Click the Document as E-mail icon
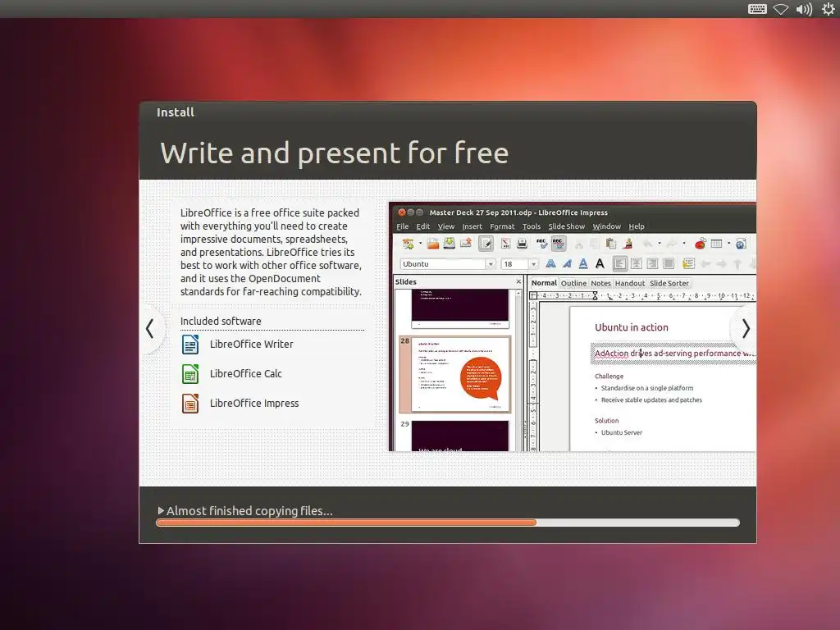840x630 pixels. (x=466, y=244)
